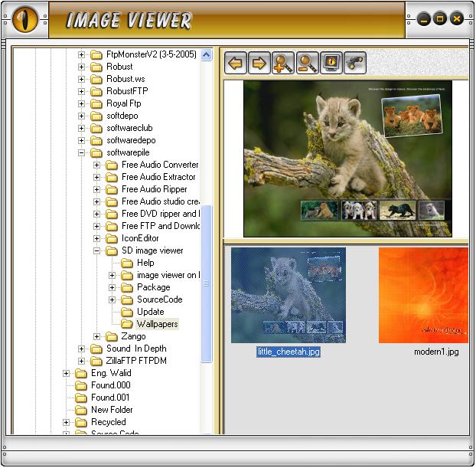Screen dimensions: 476x468
Task: Select the Free FTP and Download folder
Action: pos(161,226)
